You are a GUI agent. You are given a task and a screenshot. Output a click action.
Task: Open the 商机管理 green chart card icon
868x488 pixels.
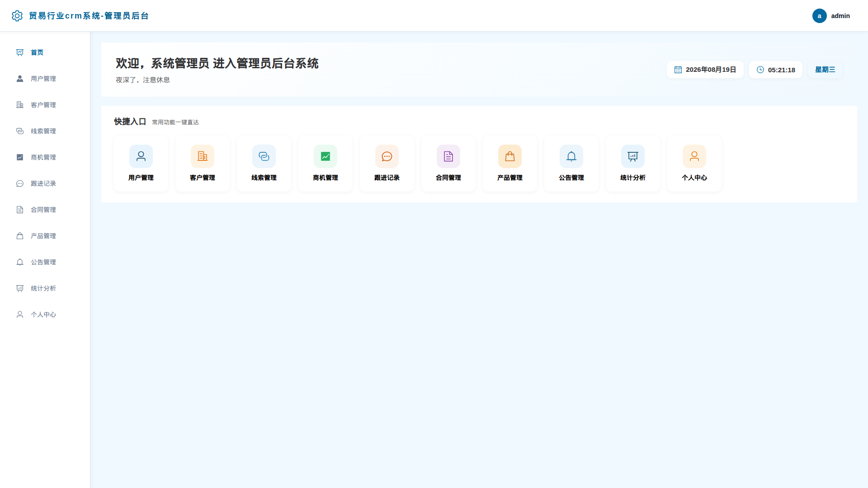(x=325, y=156)
